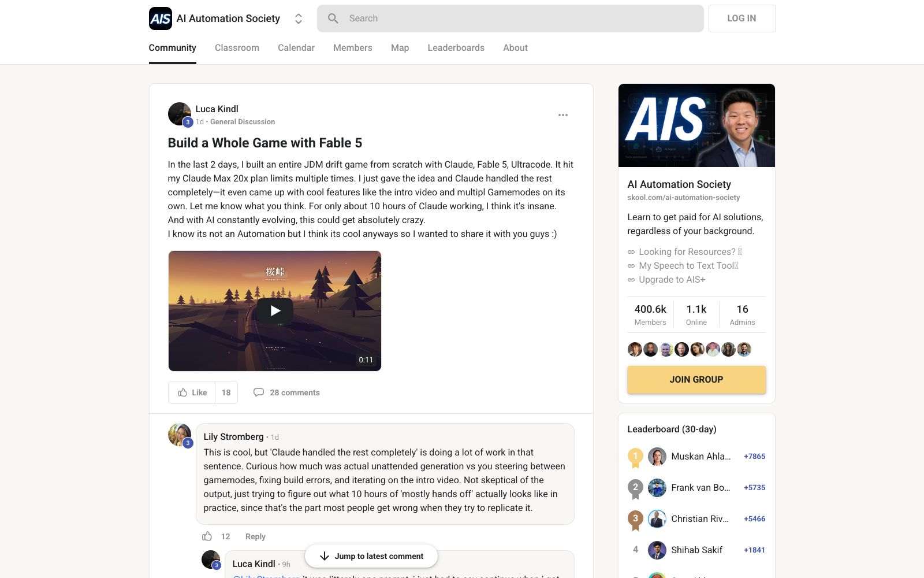Switch to the Leaderboards tab
Screen dimensions: 924x578
click(x=456, y=48)
